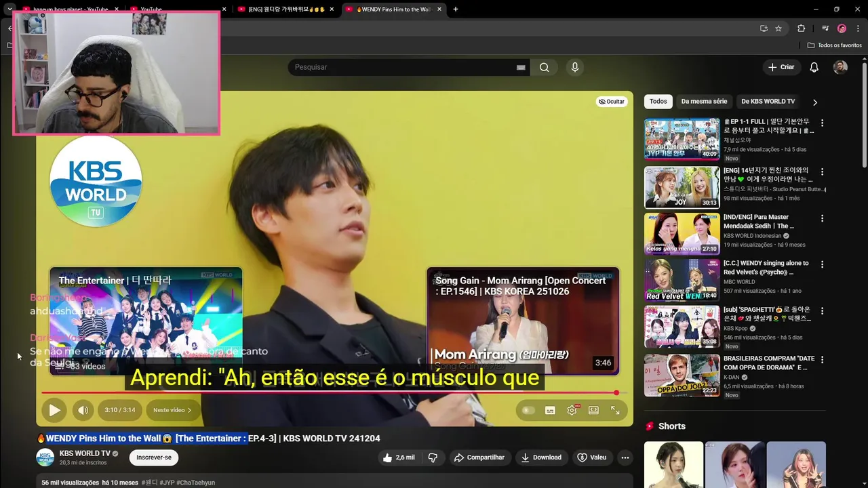Toggle the autoplay switch in player
868x488 pixels.
click(x=528, y=410)
